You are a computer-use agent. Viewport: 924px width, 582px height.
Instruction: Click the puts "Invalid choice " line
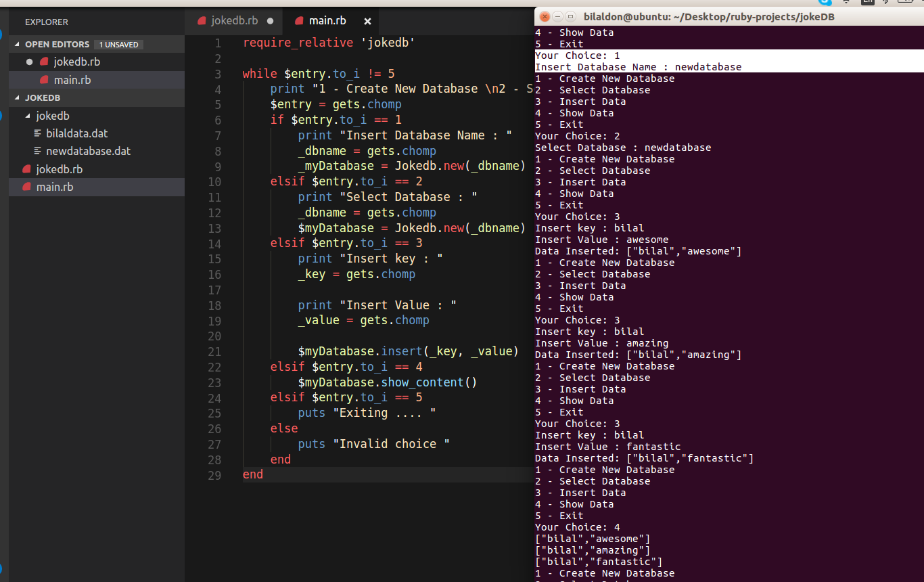[x=374, y=444]
